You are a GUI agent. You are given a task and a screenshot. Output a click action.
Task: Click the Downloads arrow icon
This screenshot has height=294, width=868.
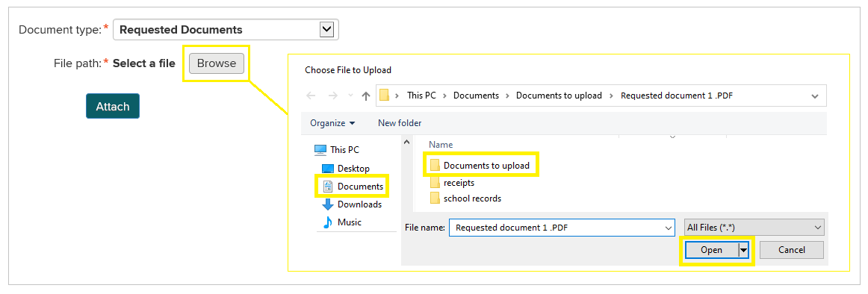coord(328,204)
